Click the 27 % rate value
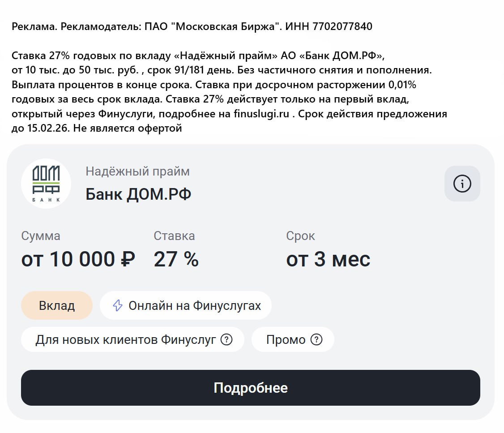Screen dimensions: 504x433 tap(176, 259)
